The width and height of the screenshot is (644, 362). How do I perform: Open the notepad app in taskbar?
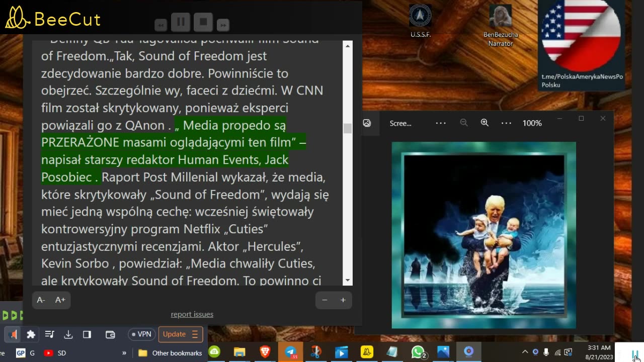(392, 352)
